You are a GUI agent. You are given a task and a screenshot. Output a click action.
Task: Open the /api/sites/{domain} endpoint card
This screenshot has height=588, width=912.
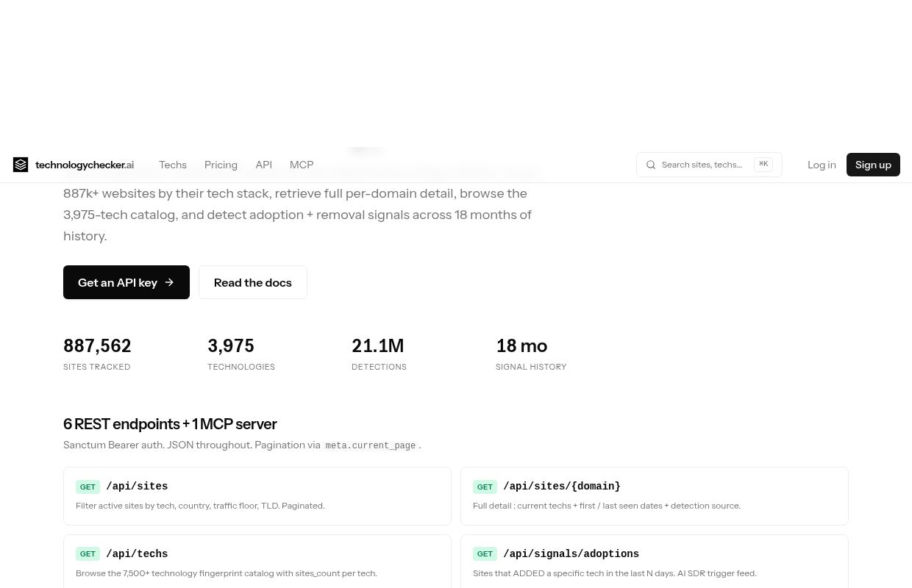click(x=655, y=496)
